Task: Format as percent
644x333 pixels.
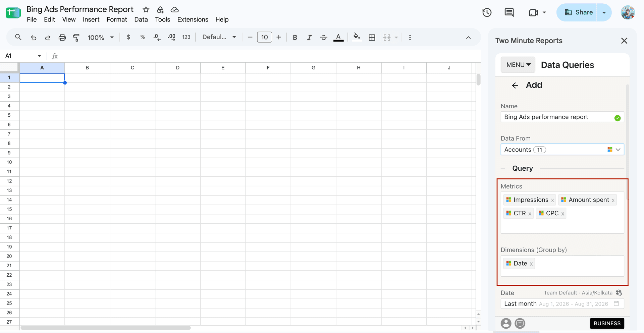Action: click(143, 37)
